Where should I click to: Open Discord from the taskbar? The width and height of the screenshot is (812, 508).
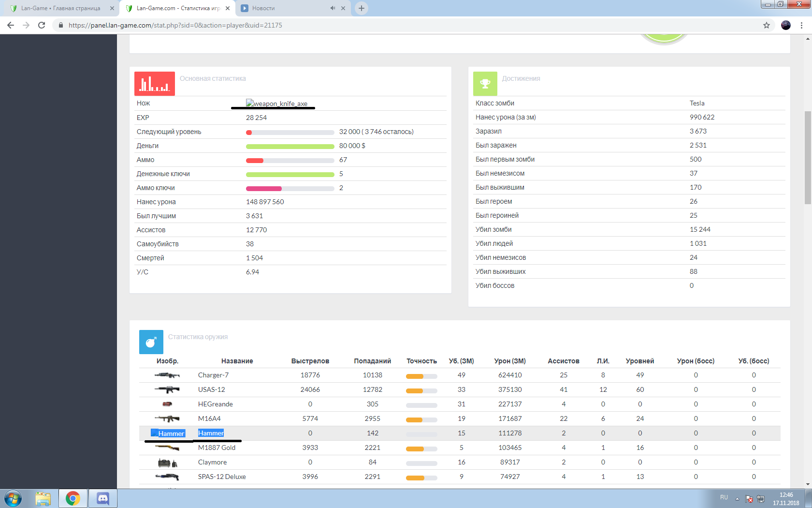(x=102, y=498)
